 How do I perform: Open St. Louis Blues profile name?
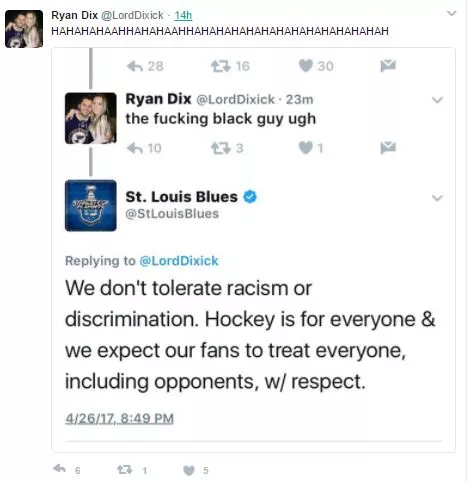(181, 197)
